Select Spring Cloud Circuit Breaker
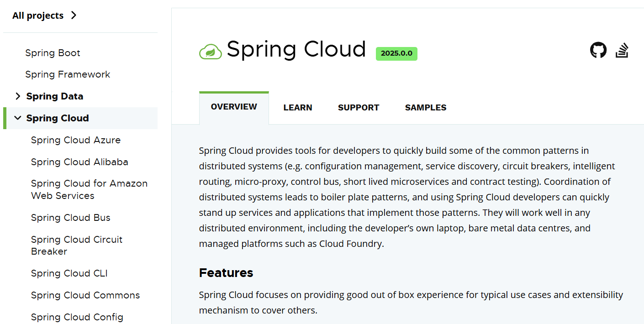Image resolution: width=644 pixels, height=324 pixels. [x=77, y=246]
